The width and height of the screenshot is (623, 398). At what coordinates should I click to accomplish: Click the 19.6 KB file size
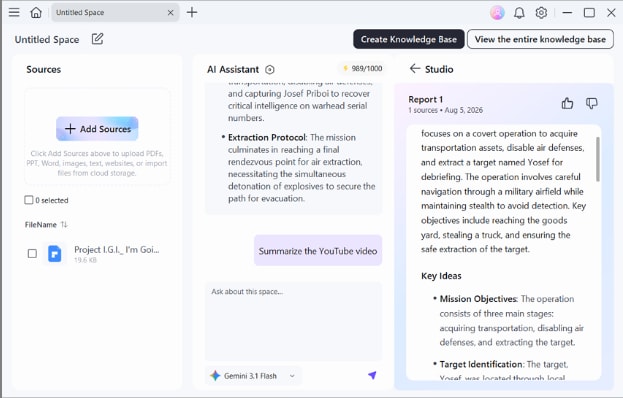[x=85, y=260]
